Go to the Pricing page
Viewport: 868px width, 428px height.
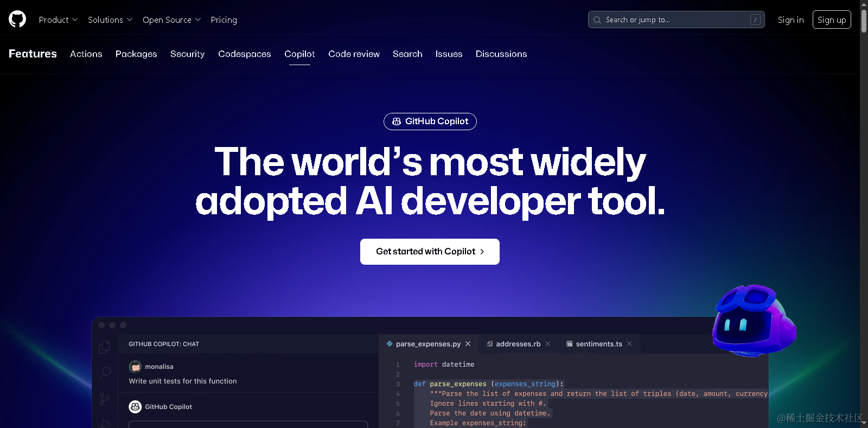pyautogui.click(x=224, y=20)
